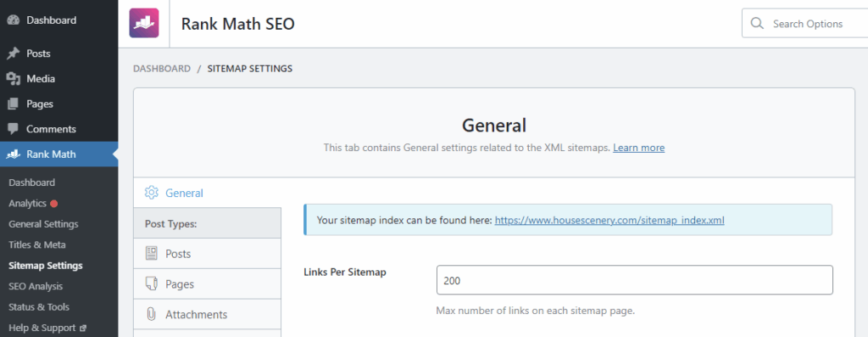Click the red Analytics notification dot

(x=53, y=204)
